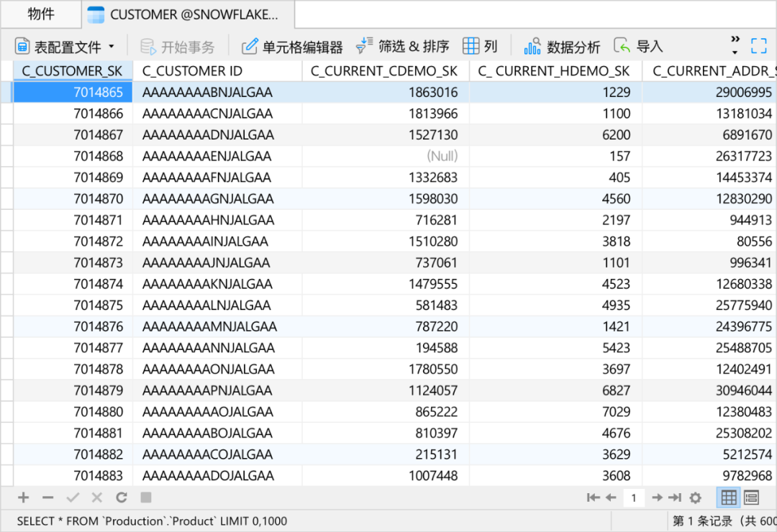Click the SELECT * FROM query status text
This screenshot has width=777, height=532.
point(152,521)
